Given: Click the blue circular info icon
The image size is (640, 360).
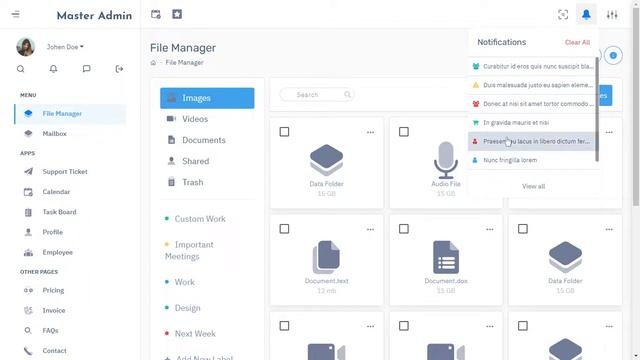Looking at the screenshot, I should click(x=613, y=56).
